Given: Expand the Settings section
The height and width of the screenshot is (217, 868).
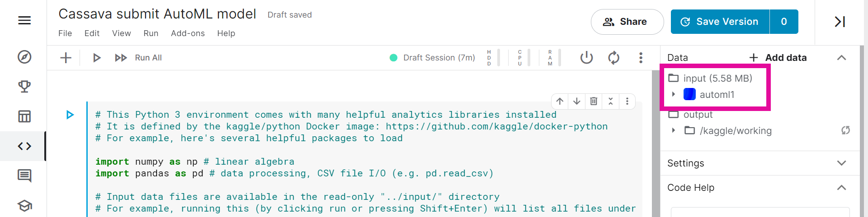Looking at the screenshot, I should point(841,163).
